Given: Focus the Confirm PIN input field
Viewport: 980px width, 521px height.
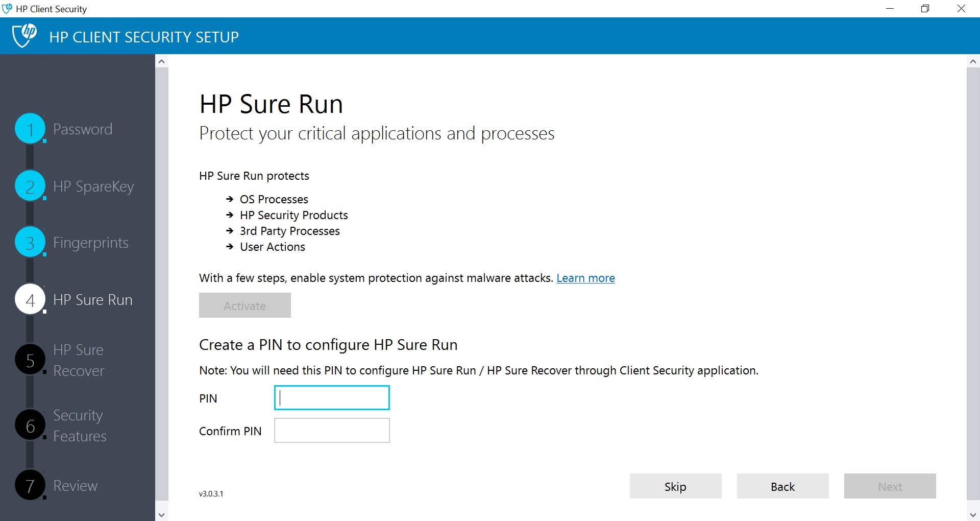Looking at the screenshot, I should tap(332, 431).
